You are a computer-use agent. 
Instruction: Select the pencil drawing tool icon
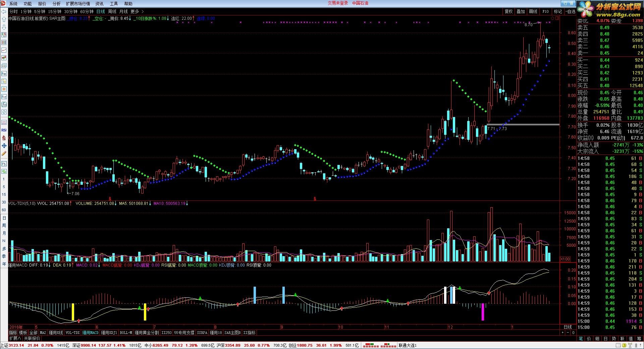tap(4, 153)
